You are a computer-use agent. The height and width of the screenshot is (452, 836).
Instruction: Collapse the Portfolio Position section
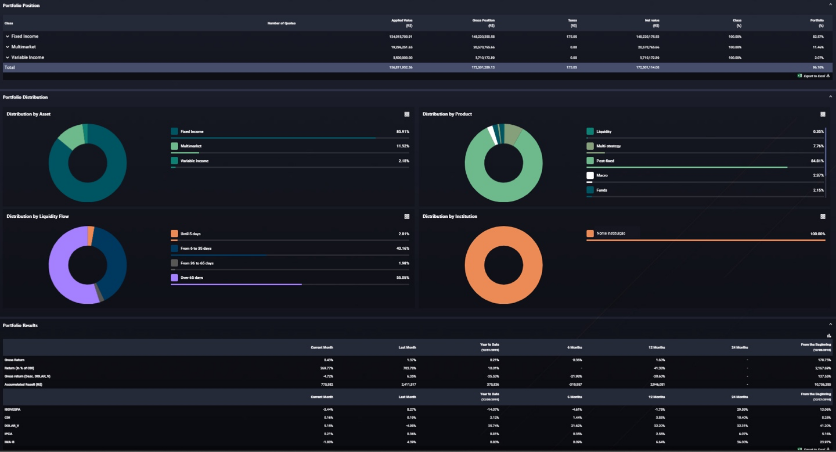tap(830, 5)
